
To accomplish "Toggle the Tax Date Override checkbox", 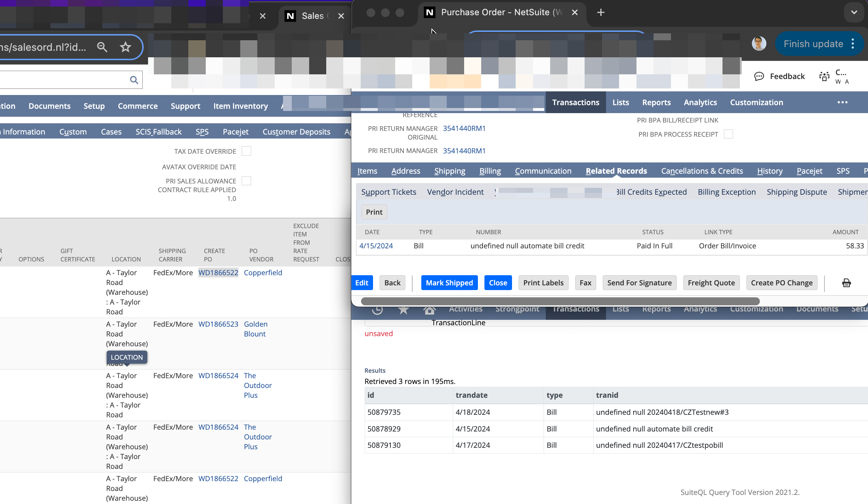I will [246, 151].
